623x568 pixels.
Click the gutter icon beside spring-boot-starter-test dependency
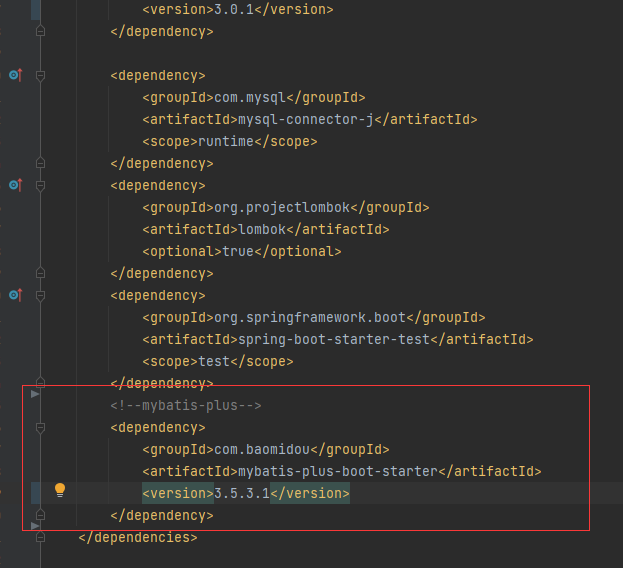point(15,295)
